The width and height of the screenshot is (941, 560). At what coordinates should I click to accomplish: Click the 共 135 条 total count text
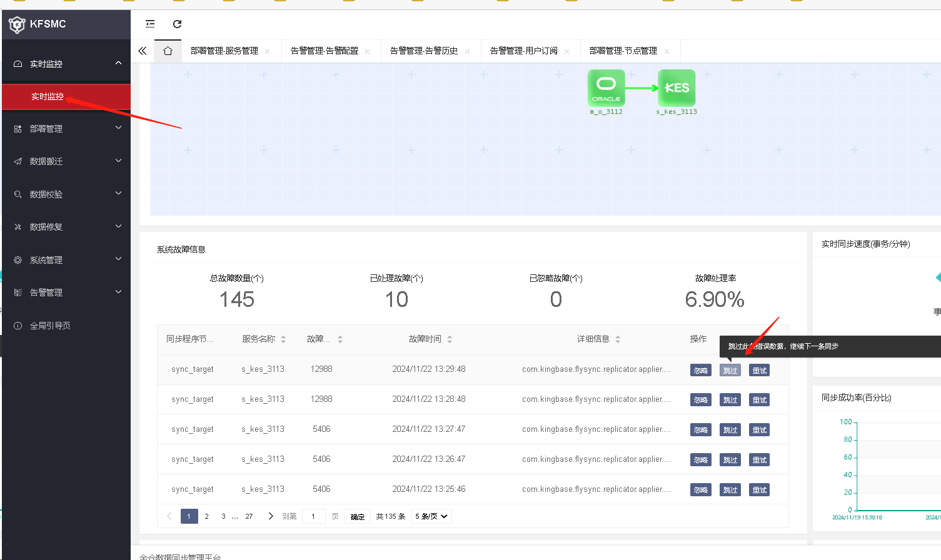391,517
